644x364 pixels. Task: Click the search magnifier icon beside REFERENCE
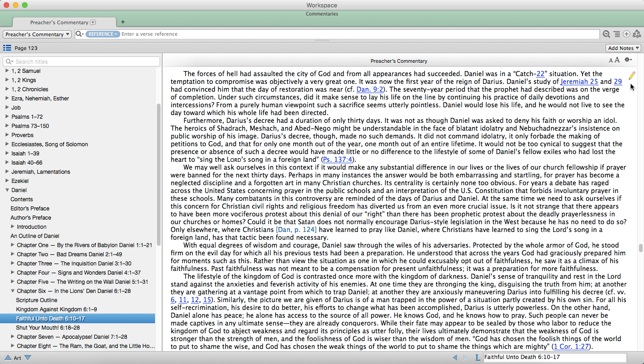(x=79, y=34)
